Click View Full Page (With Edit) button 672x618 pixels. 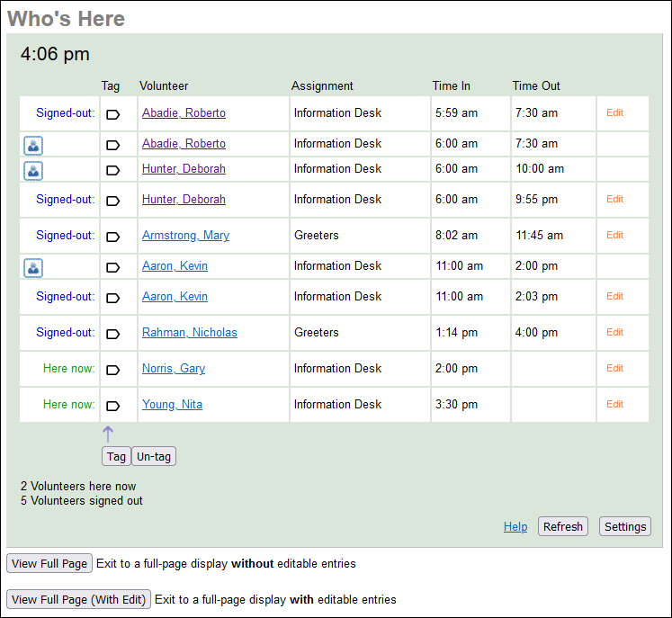(x=78, y=600)
